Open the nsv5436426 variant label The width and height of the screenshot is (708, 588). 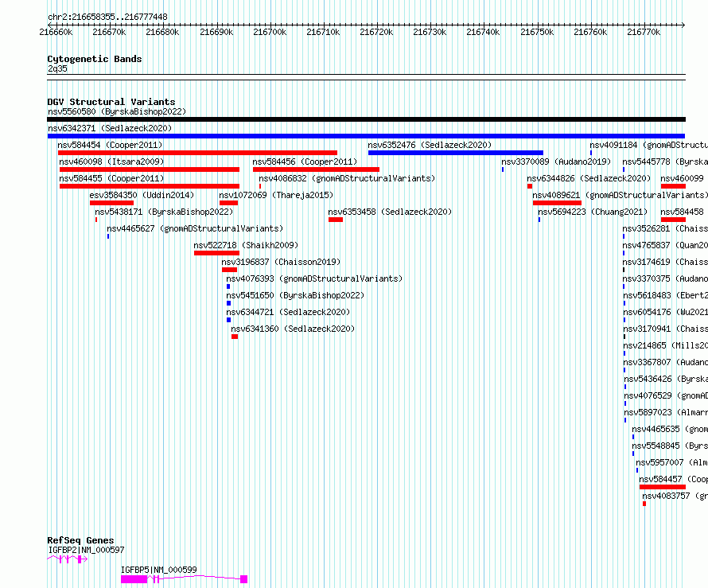666,379
